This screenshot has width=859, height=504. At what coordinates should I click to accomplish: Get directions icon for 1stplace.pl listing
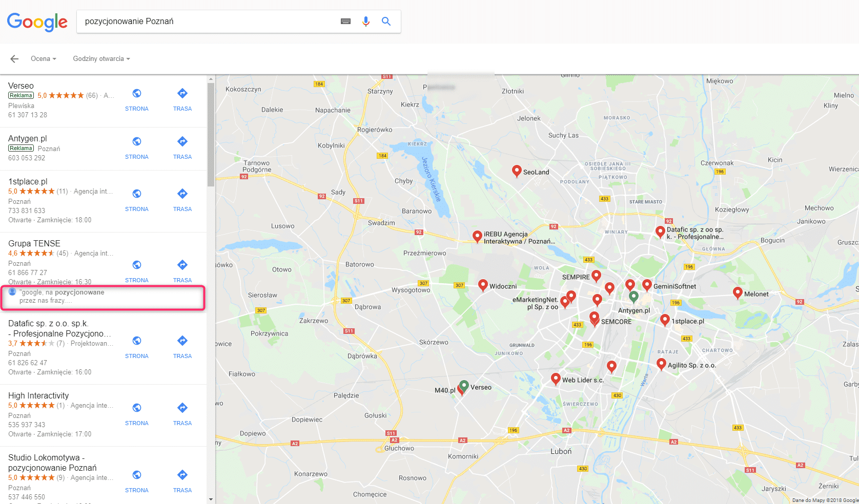182,194
